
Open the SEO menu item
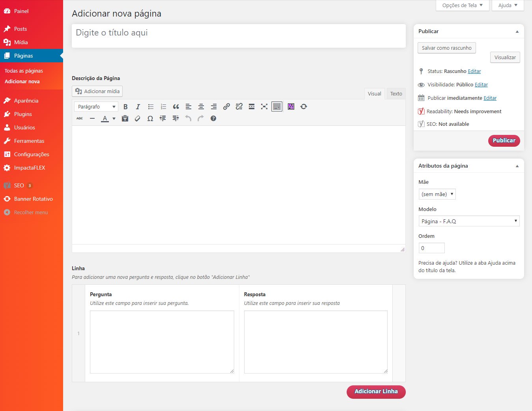coord(32,185)
